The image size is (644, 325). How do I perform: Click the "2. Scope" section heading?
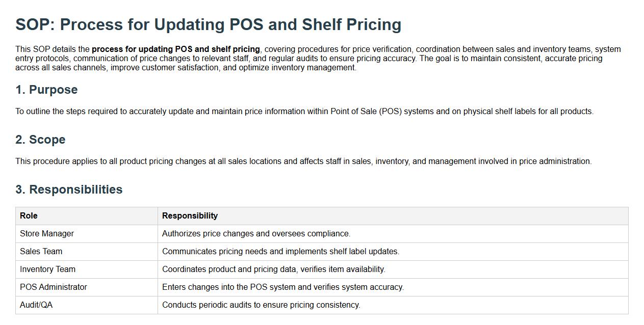pos(40,140)
